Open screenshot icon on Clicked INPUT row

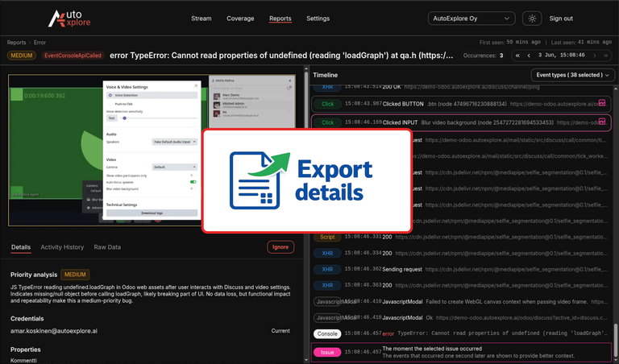601,121
